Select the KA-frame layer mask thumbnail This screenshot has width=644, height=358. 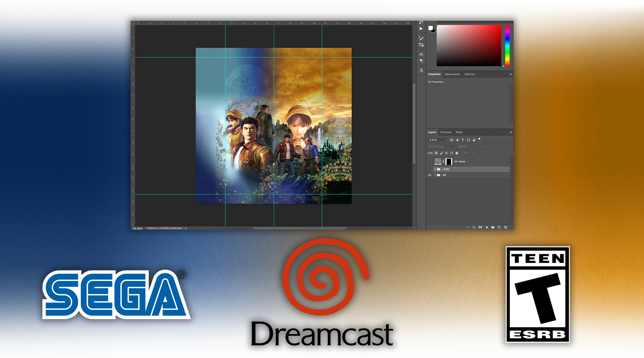click(449, 161)
